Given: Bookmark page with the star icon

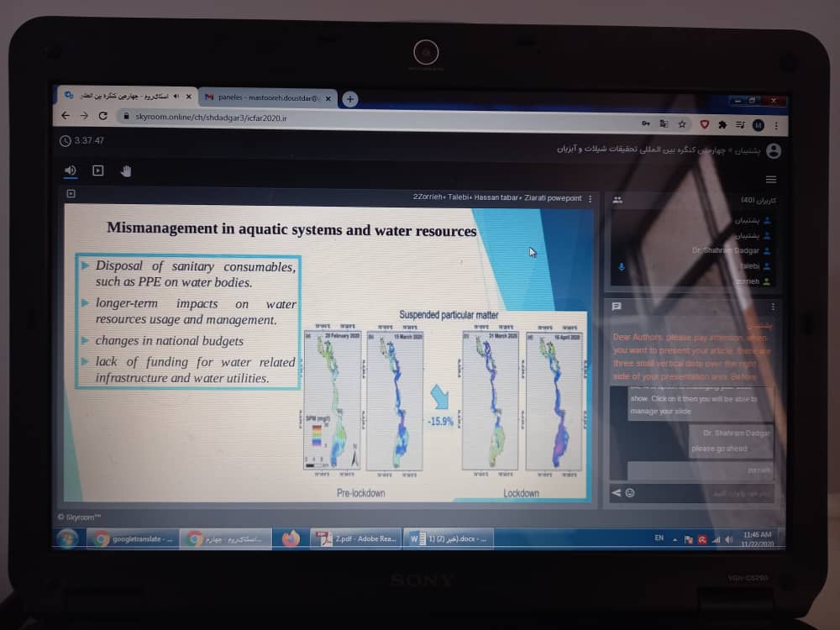Looking at the screenshot, I should point(682,124).
